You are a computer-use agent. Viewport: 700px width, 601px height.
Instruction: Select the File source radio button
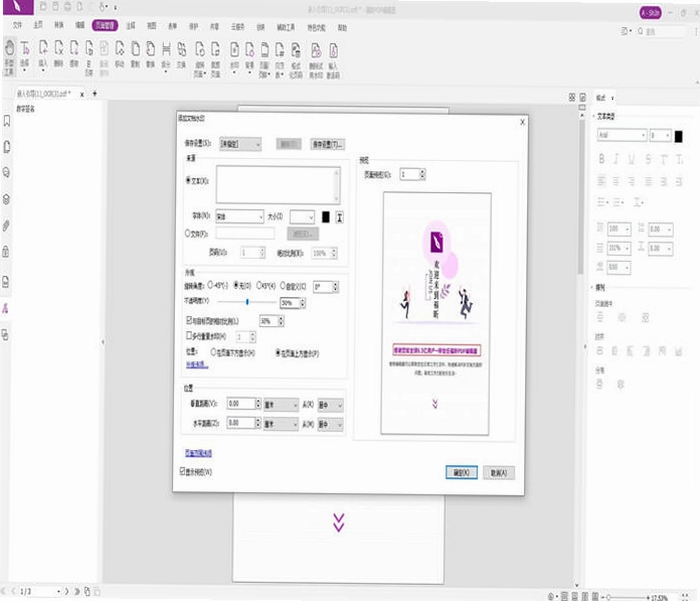pos(188,233)
